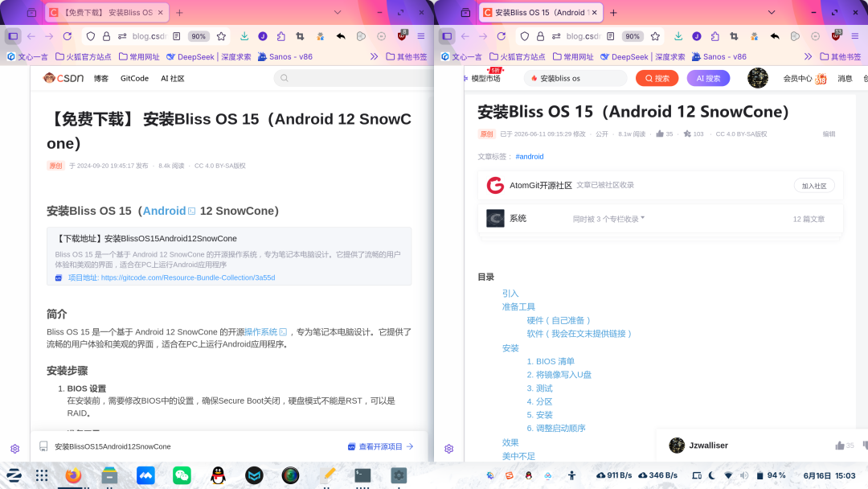Open GitCode in CSDN navigation

click(134, 78)
